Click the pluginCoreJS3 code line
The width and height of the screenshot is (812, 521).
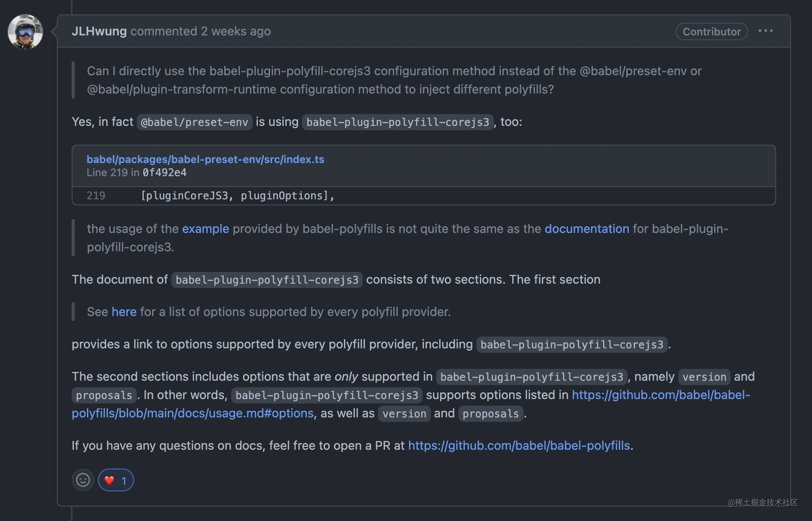click(x=238, y=196)
